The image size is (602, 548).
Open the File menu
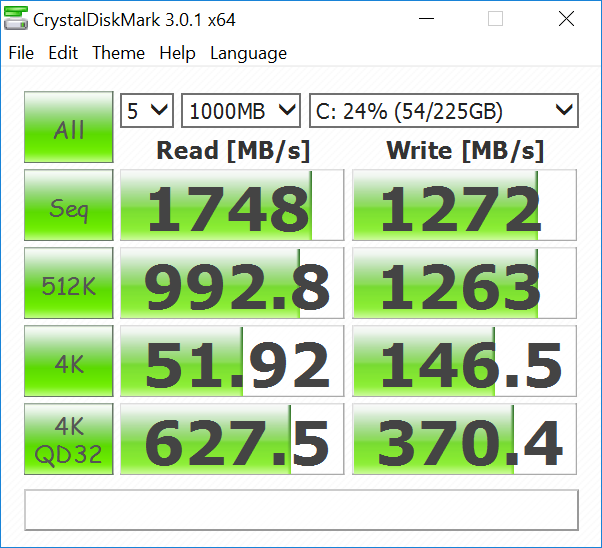coord(21,53)
